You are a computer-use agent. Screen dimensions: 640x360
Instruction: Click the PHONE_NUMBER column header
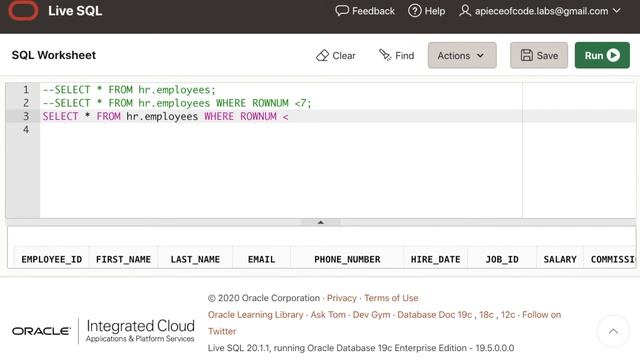pos(347,259)
